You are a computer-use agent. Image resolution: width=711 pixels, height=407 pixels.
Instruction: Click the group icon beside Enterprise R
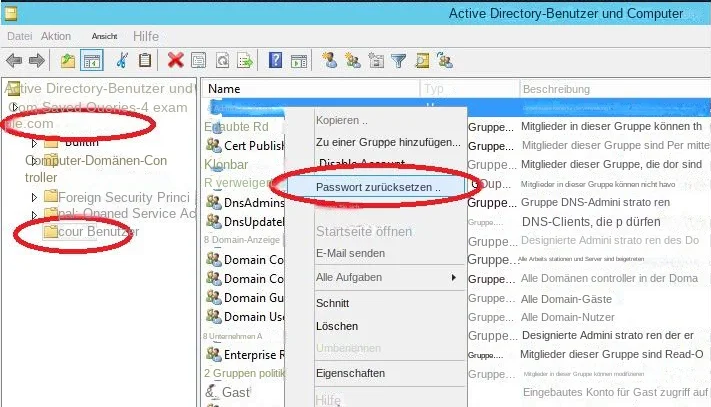[x=214, y=354]
